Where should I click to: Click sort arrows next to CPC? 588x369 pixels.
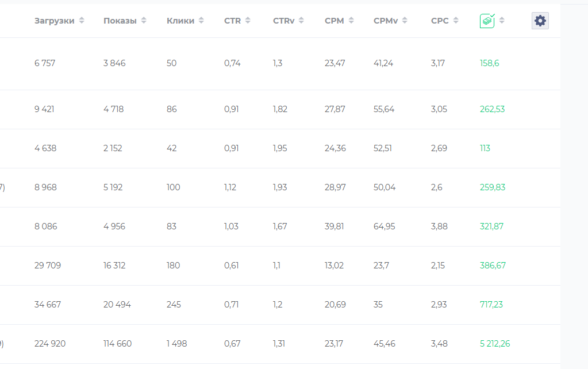tap(456, 21)
